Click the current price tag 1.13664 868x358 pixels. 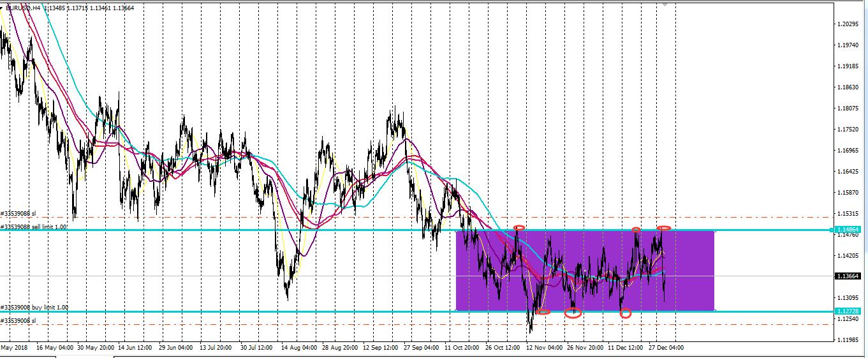(x=848, y=276)
